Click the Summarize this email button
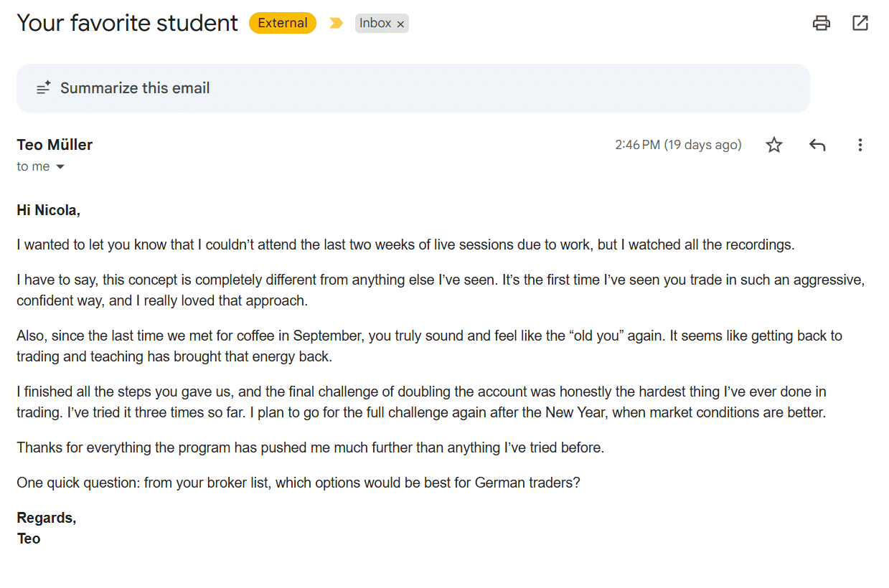 click(135, 88)
